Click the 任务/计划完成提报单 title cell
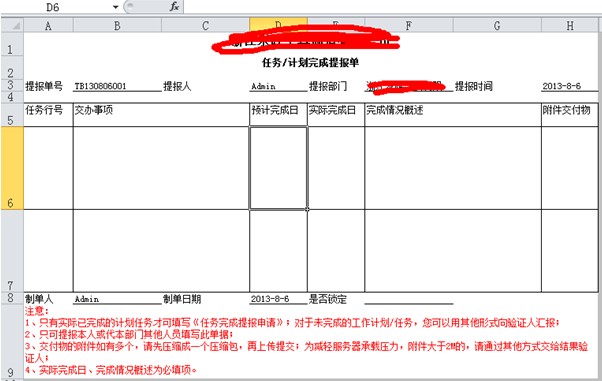Viewport: 602px width, 381px height. point(311,63)
